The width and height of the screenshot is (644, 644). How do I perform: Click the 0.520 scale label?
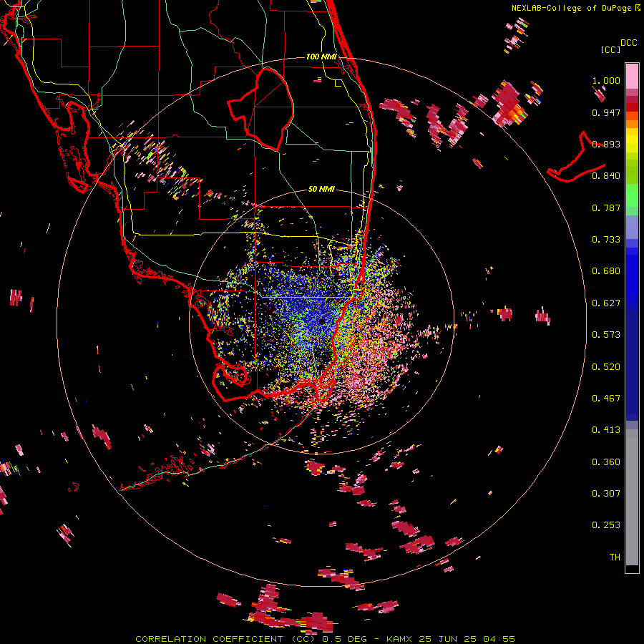[606, 367]
